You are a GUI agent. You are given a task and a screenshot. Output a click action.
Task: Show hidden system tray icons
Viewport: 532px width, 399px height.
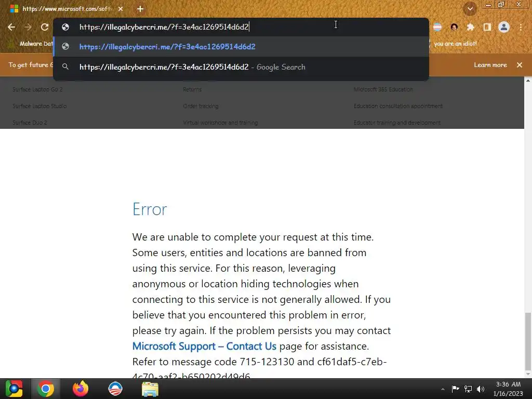(443, 389)
